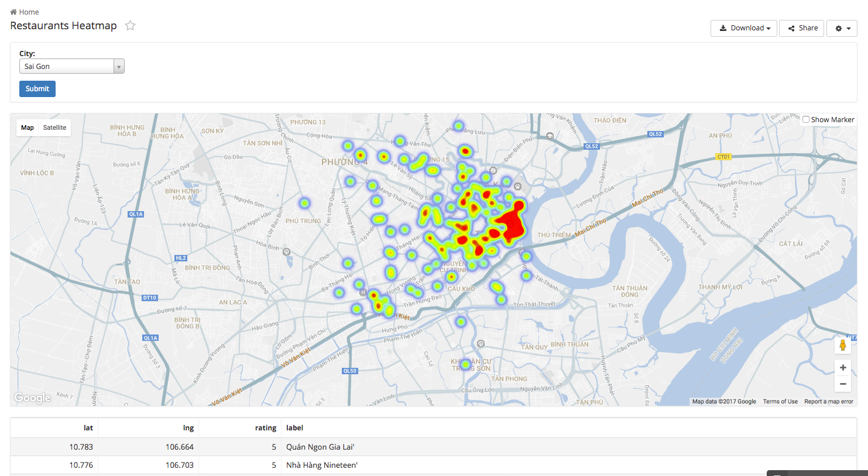Image resolution: width=868 pixels, height=476 pixels.
Task: Click the Google logo on the map
Action: 32,398
